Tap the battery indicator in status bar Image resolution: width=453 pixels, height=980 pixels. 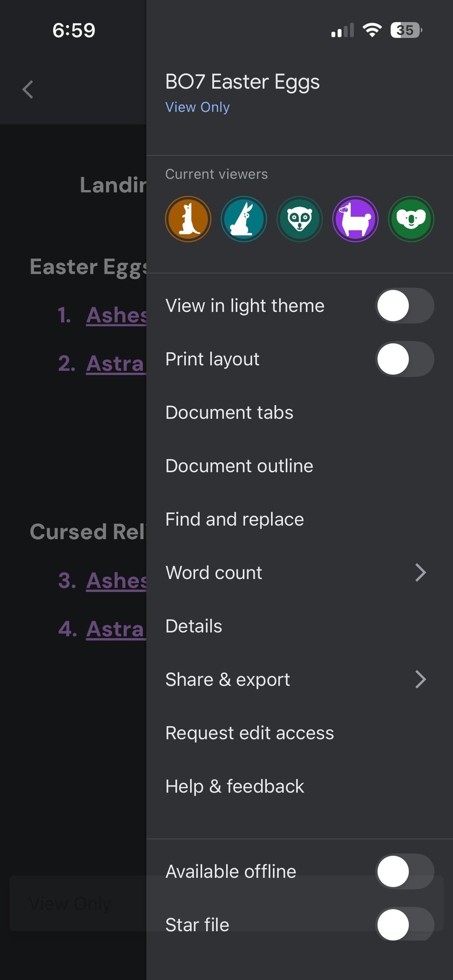point(406,30)
